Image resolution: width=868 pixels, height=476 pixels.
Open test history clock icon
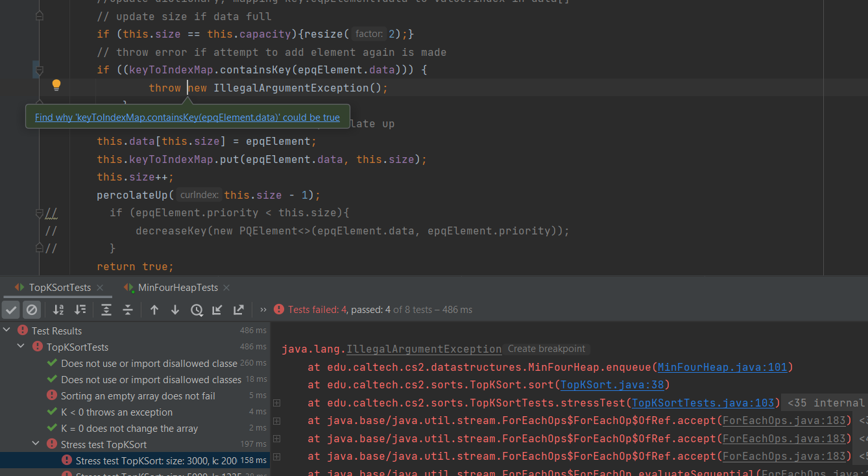coord(197,310)
